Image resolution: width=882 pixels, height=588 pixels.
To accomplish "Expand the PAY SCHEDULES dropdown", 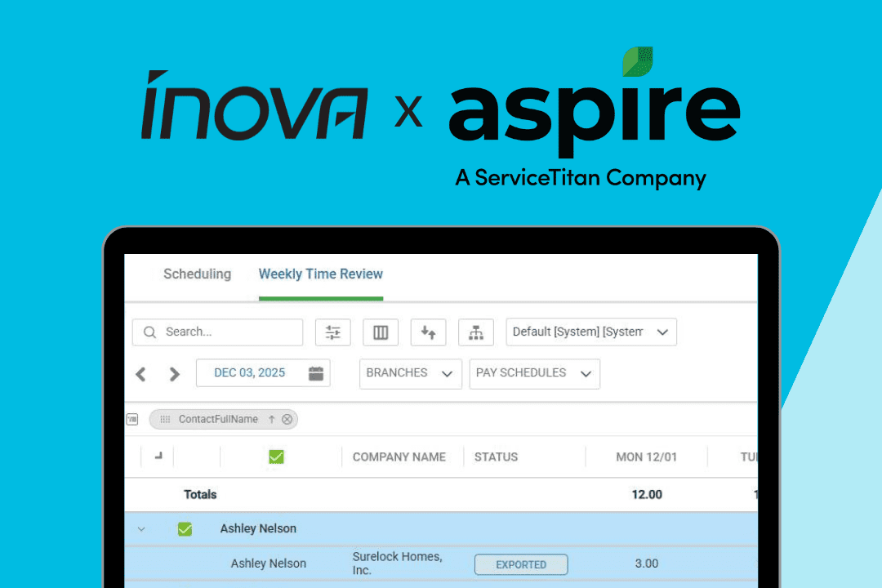I will pyautogui.click(x=534, y=373).
